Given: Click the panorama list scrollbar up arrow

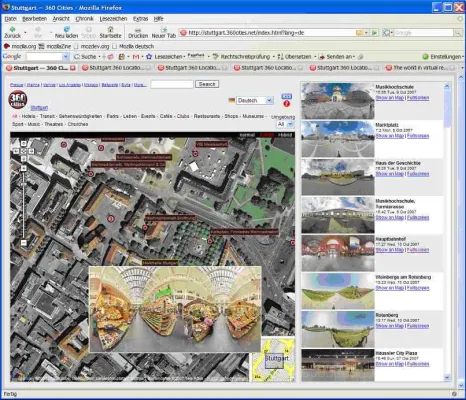Looking at the screenshot, I should tap(447, 86).
